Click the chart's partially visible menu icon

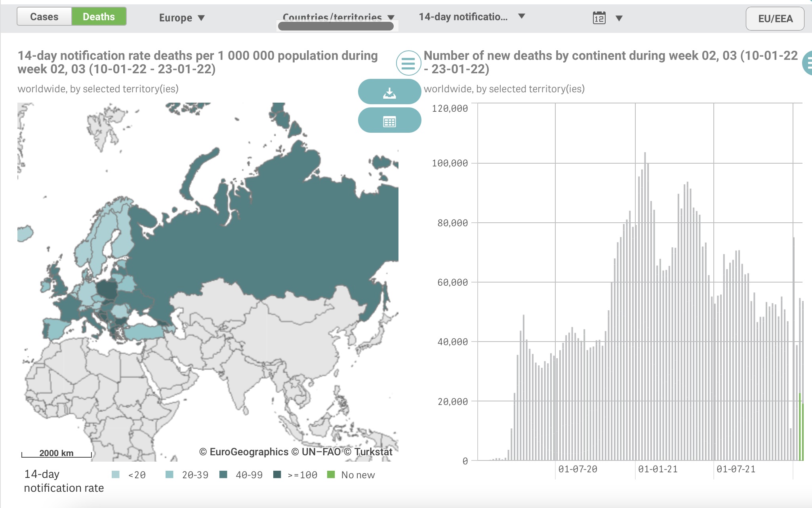coord(808,63)
